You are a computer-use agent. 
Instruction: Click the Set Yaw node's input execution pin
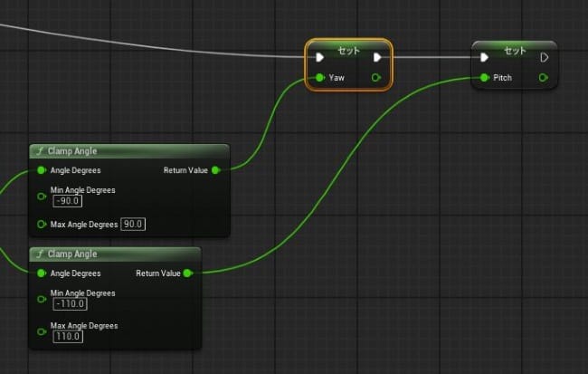(x=319, y=57)
